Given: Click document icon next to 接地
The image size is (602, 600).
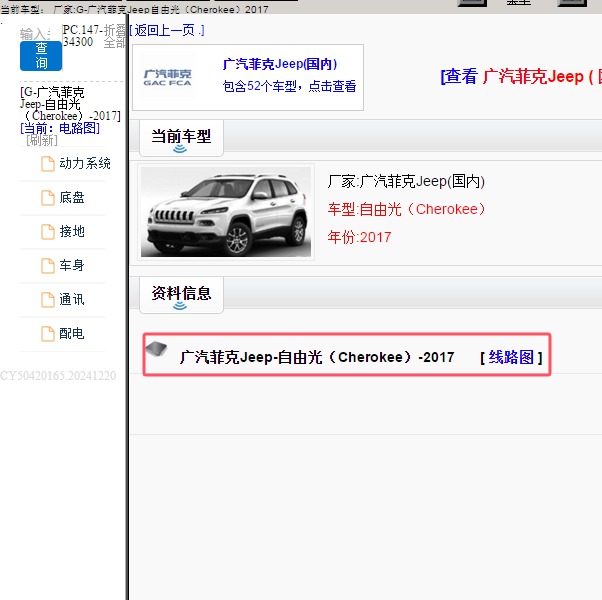Looking at the screenshot, I should tap(48, 232).
